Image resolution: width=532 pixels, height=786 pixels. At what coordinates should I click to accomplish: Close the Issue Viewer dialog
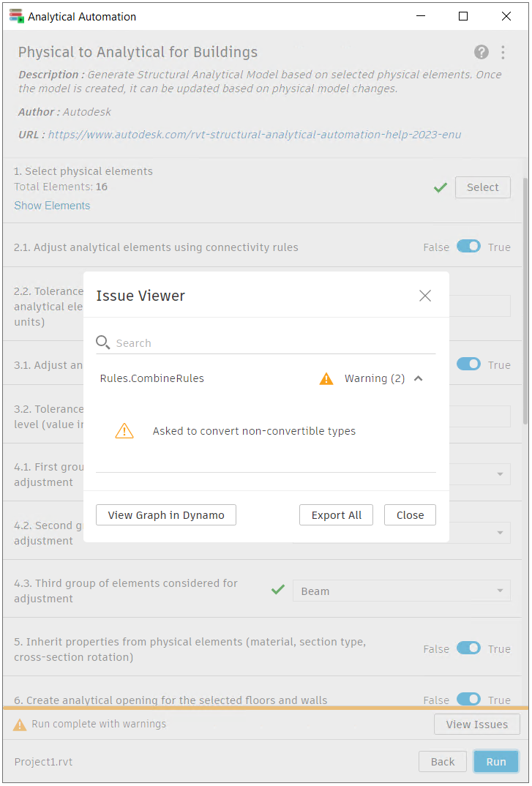pyautogui.click(x=424, y=295)
